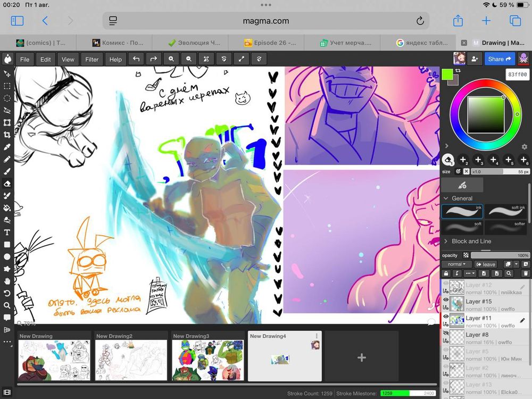The width and height of the screenshot is (532, 399).
Task: Select the Hand pan tool
Action: pyautogui.click(x=7, y=281)
